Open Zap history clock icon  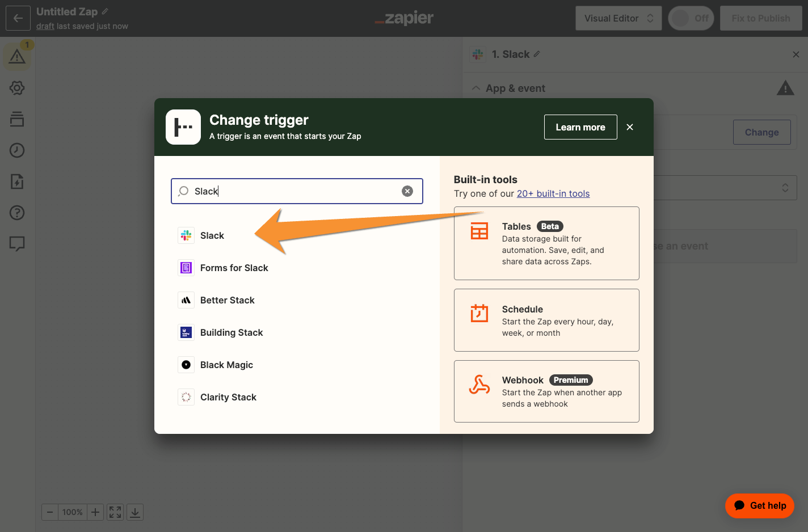(17, 150)
